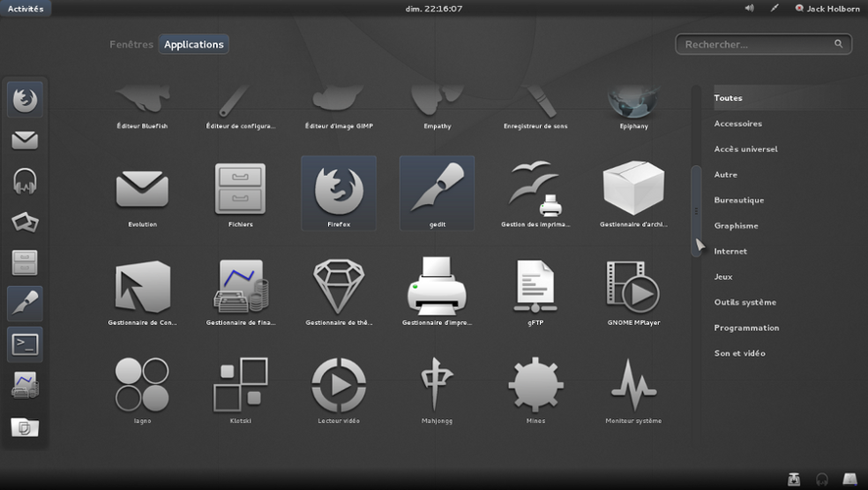Open the Iagno game
The image size is (868, 490).
[x=142, y=389]
